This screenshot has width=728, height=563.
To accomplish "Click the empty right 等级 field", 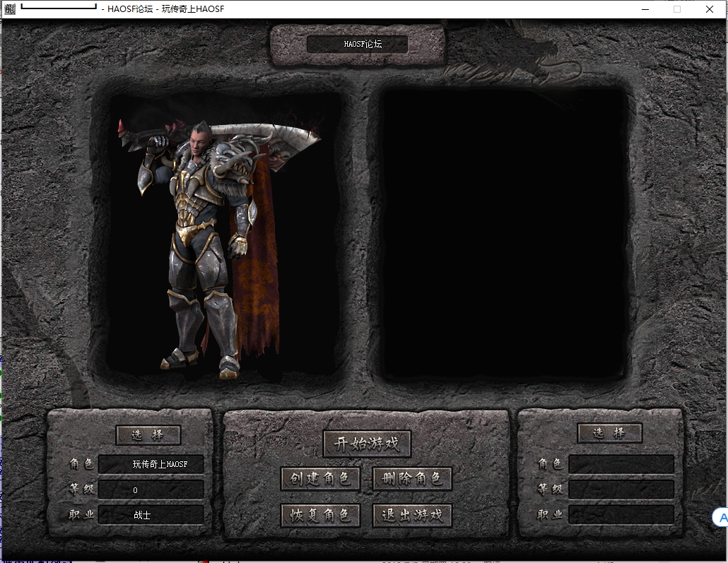I will pyautogui.click(x=621, y=490).
